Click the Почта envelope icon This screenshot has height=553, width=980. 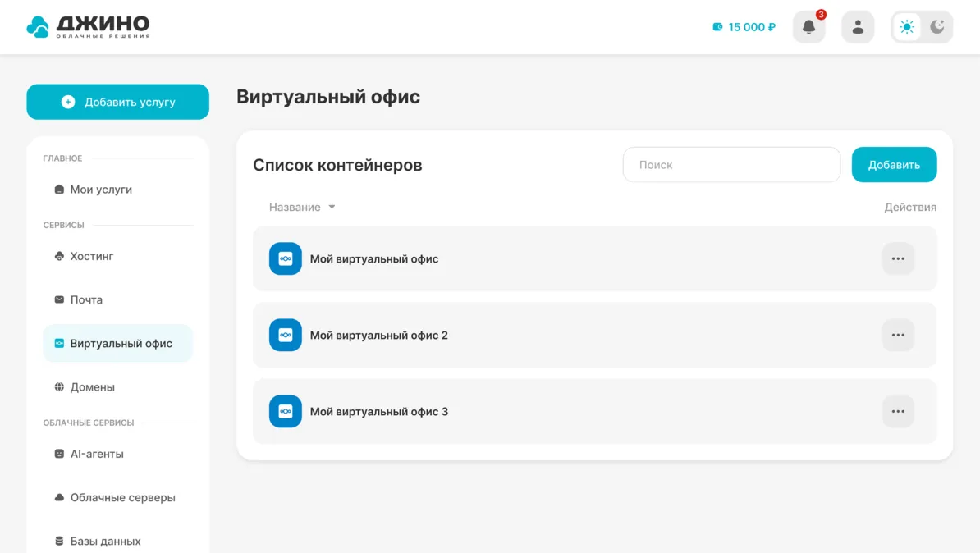[59, 300]
